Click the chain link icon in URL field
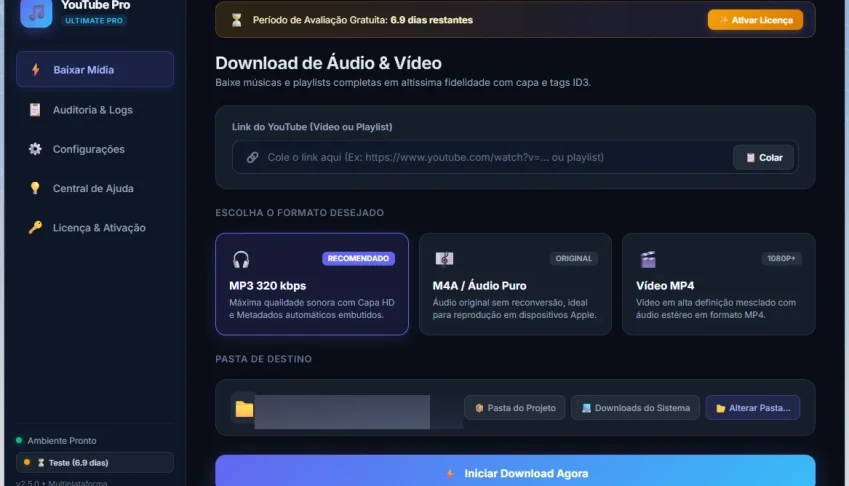 252,157
